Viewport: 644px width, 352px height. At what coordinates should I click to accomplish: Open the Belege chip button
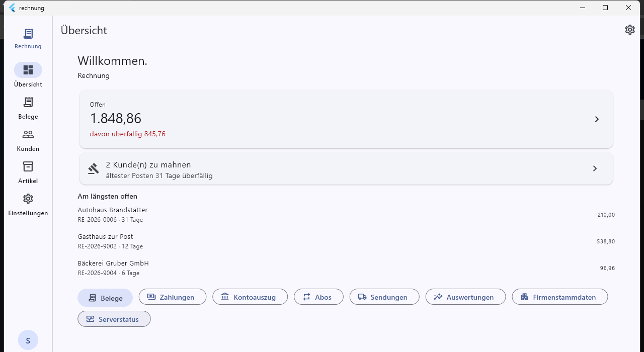pos(105,298)
